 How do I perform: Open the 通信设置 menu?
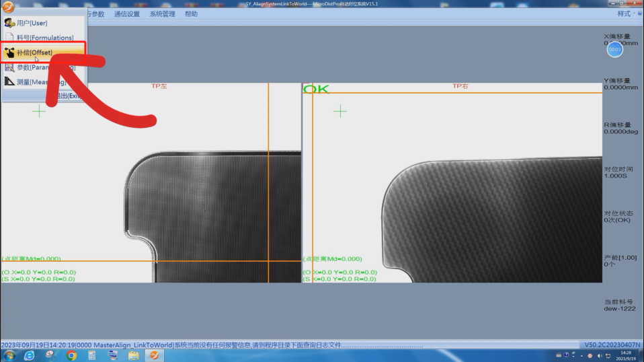click(x=126, y=14)
